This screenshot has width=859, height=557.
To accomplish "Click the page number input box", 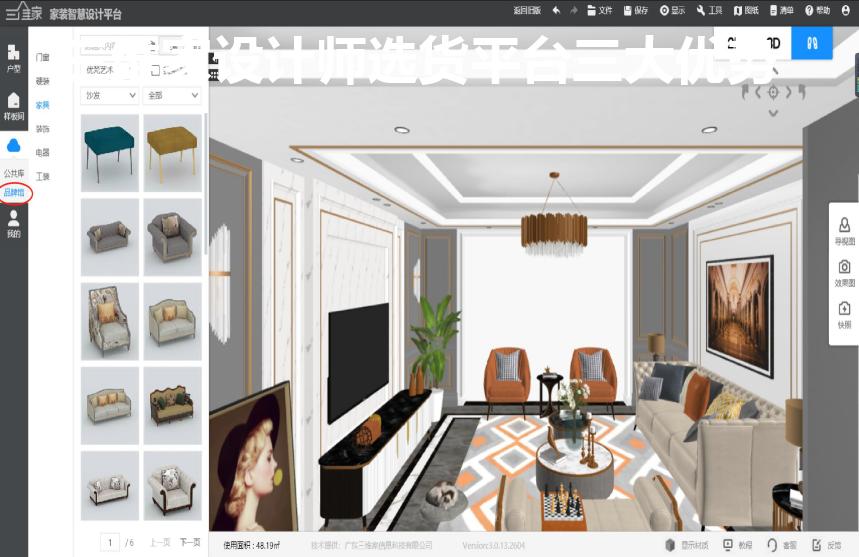I will 110,543.
